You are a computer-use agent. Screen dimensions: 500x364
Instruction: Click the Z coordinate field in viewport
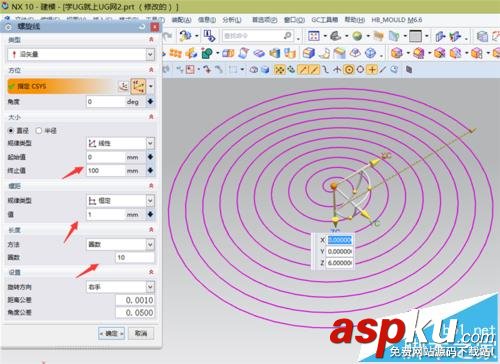[340, 263]
